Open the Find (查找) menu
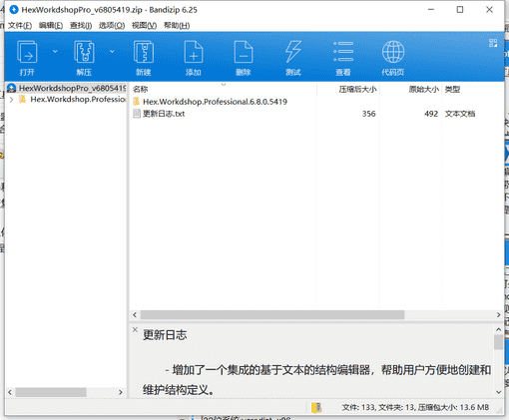The width and height of the screenshot is (509, 420). [81, 26]
